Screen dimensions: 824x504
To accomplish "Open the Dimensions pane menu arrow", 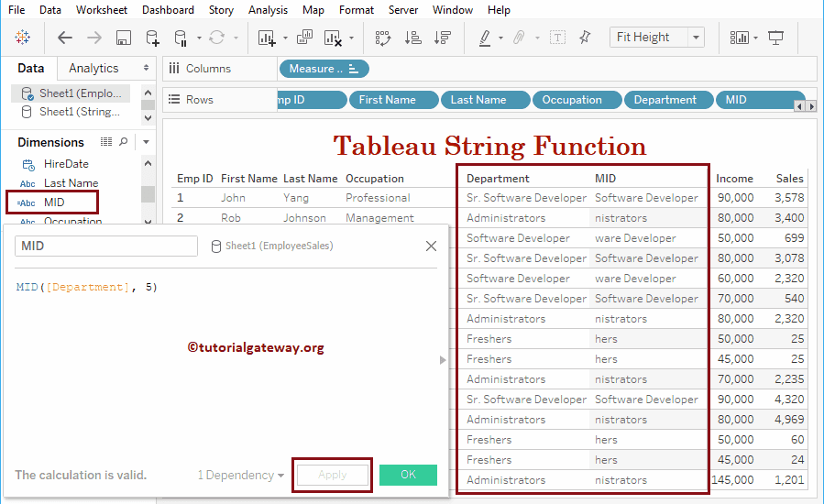I will [x=146, y=142].
